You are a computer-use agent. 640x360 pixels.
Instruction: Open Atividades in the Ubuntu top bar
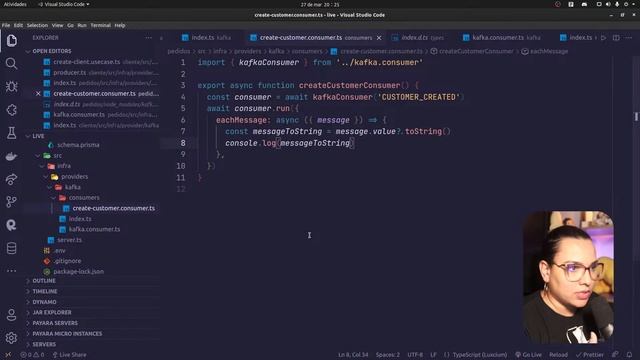point(15,4)
